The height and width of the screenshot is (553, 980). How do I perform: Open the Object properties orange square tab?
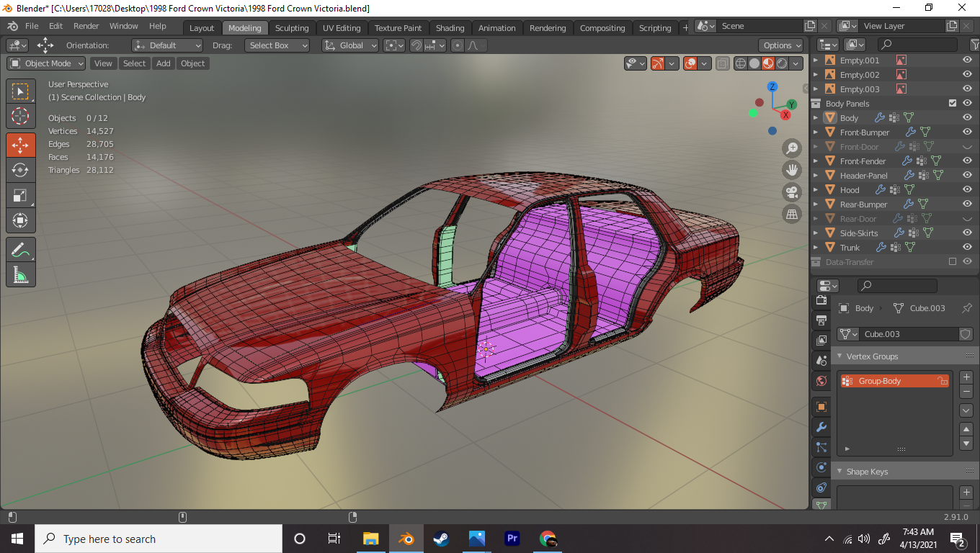pos(821,407)
